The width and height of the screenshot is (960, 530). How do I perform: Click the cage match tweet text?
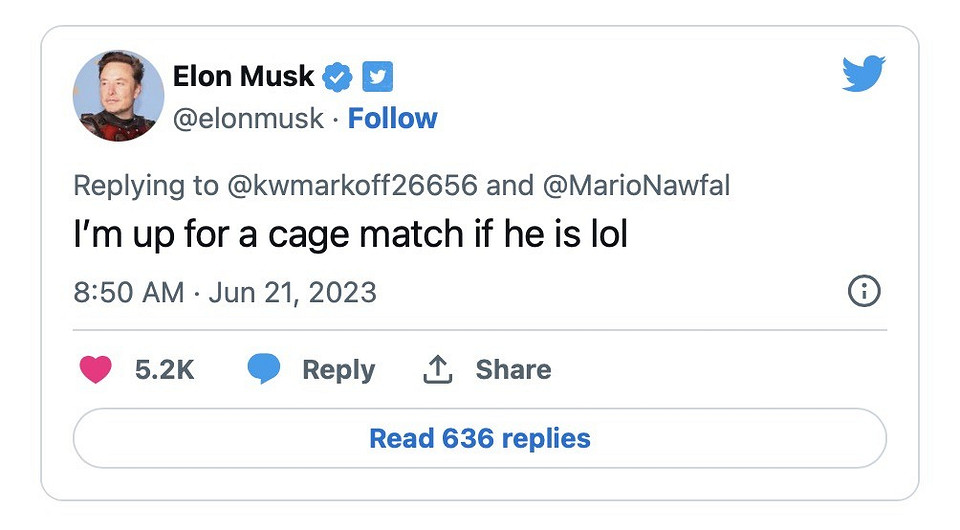pyautogui.click(x=351, y=236)
